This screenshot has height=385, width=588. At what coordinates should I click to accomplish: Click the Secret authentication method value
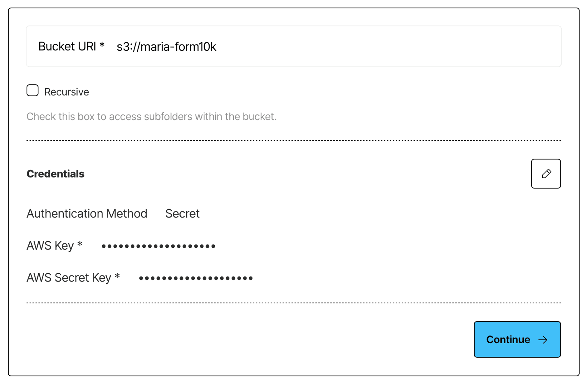182,213
